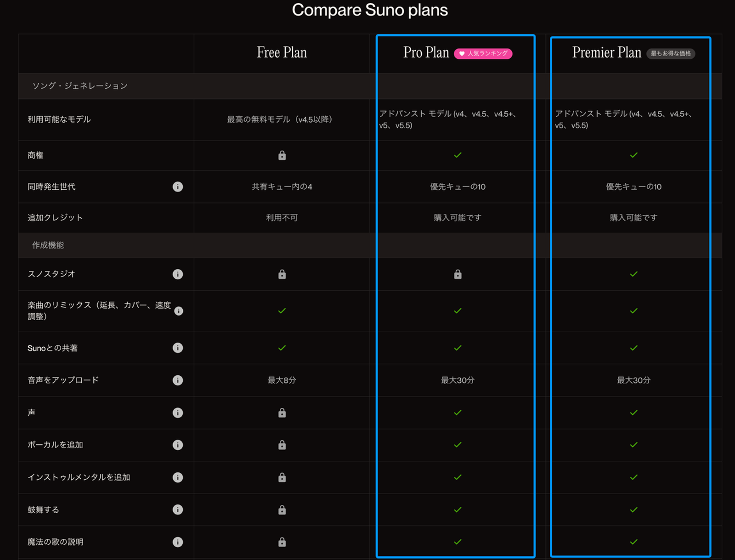The image size is (735, 560).
Task: Click the 利用可能なモデル row label
Action: pos(59,119)
